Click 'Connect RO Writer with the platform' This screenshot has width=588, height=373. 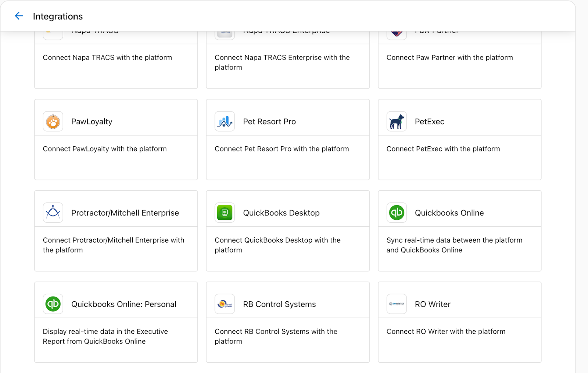coord(446,331)
